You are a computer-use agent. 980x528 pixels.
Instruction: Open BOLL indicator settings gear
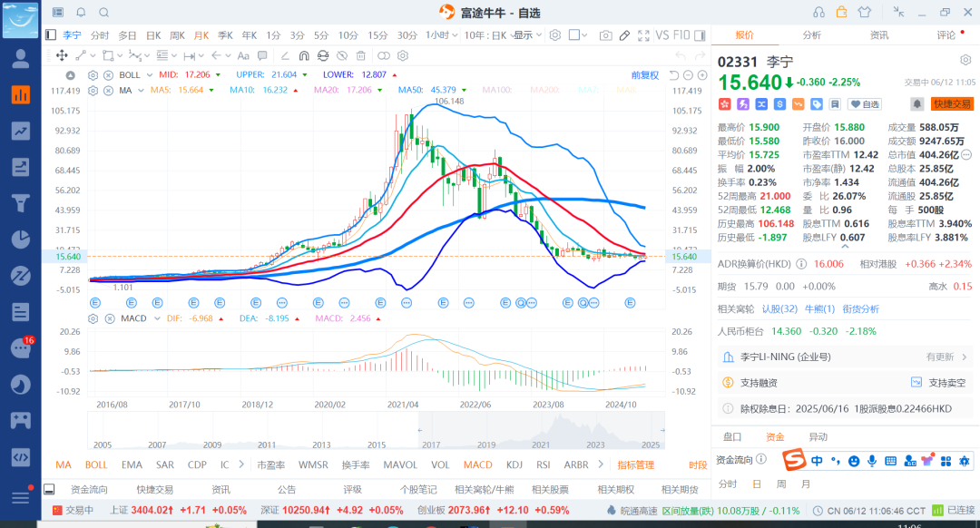tap(93, 75)
